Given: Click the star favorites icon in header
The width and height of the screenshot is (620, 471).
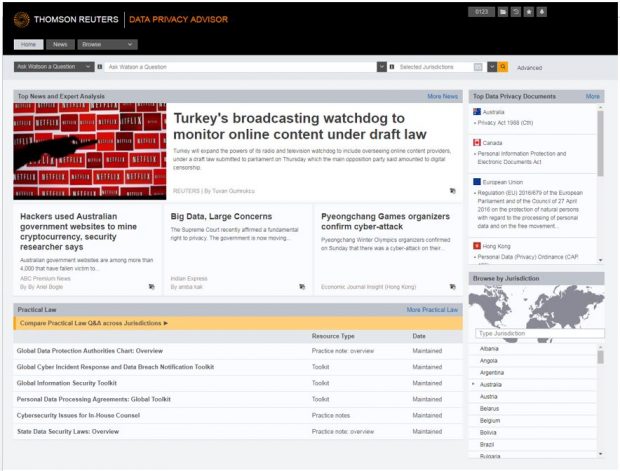Looking at the screenshot, I should 529,12.
